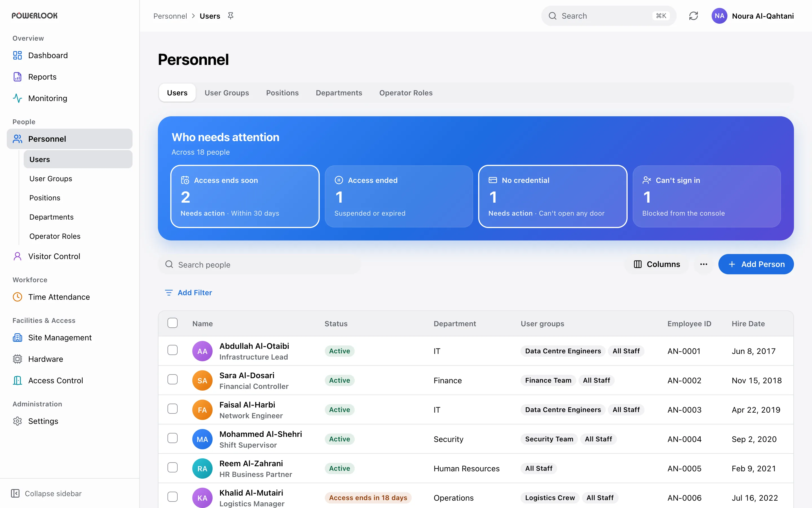Image resolution: width=812 pixels, height=508 pixels.
Task: Toggle the select-all checkbox in table header
Action: click(173, 323)
